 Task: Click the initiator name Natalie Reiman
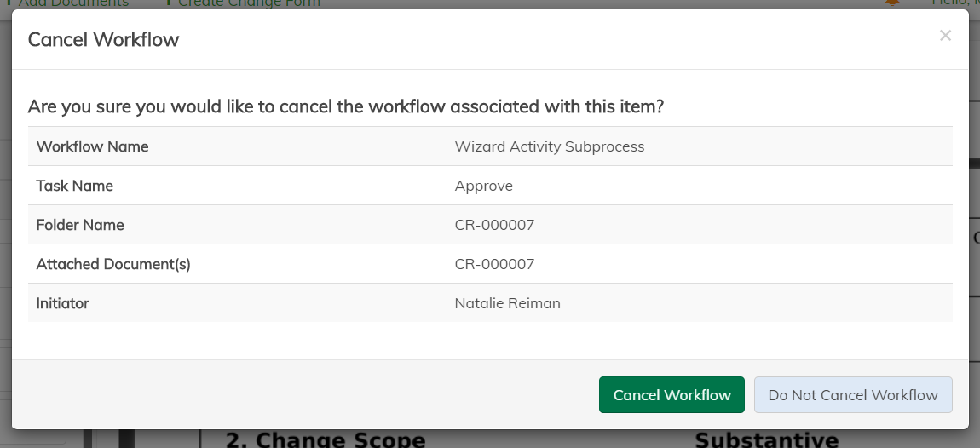[507, 303]
